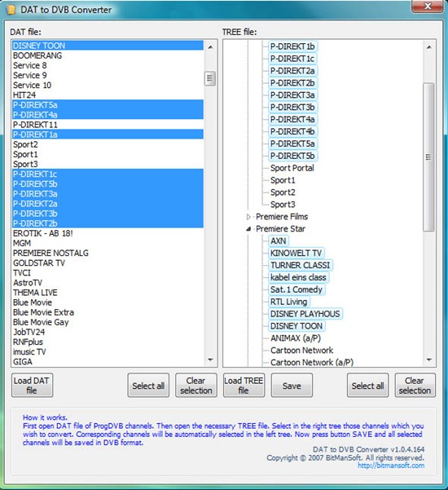
Task: Select JobTV24 in the DAT list
Action: 108,332
